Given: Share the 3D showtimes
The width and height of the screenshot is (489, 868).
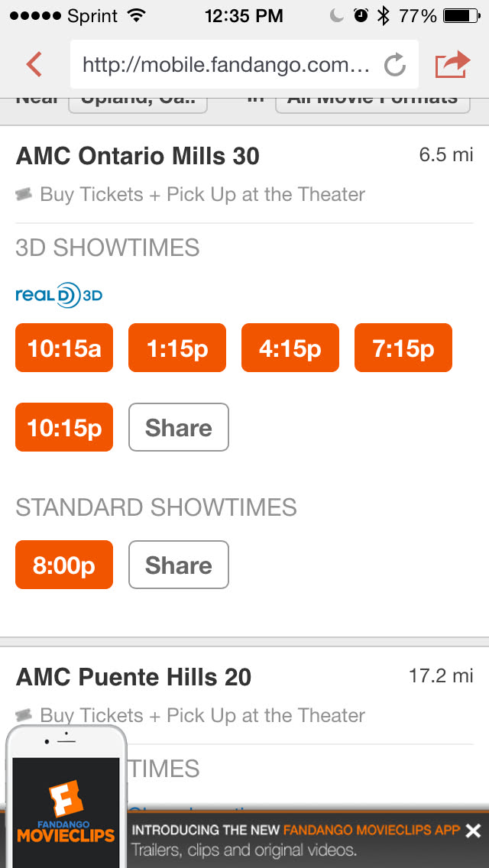Looking at the screenshot, I should pos(179,427).
